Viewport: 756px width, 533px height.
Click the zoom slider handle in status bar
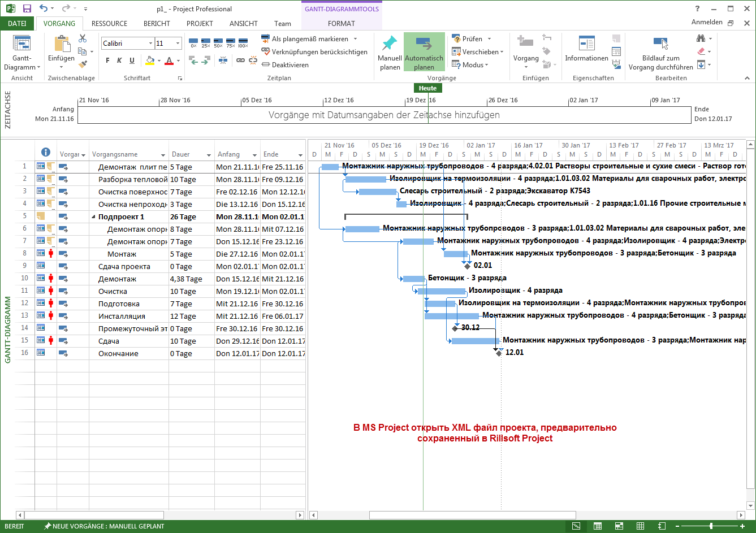click(x=711, y=526)
